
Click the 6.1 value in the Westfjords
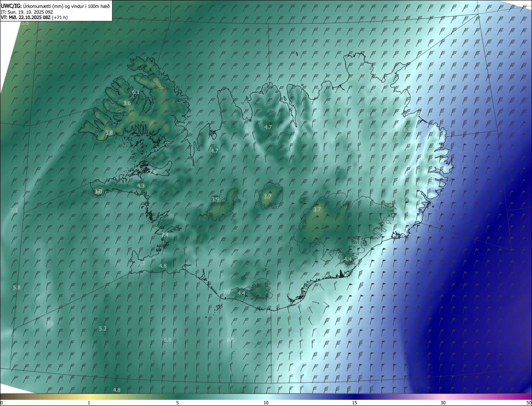pos(136,92)
